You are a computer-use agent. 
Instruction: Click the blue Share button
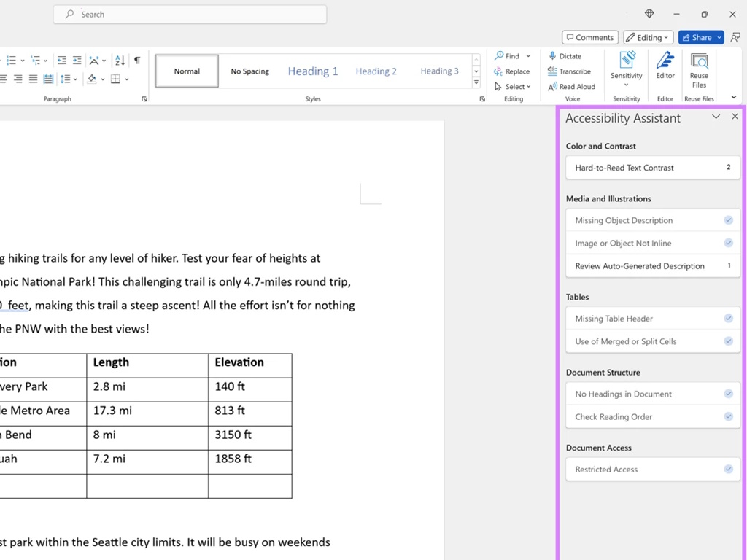697,37
